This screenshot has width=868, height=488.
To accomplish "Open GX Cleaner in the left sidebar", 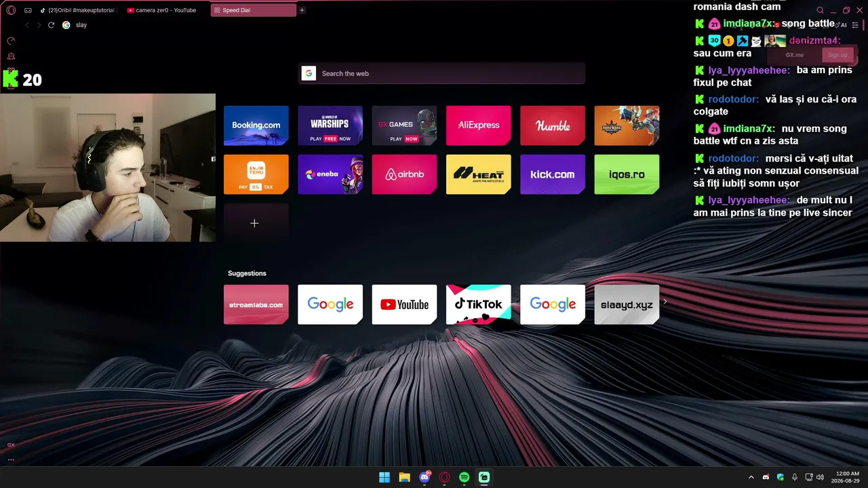I will 11,56.
